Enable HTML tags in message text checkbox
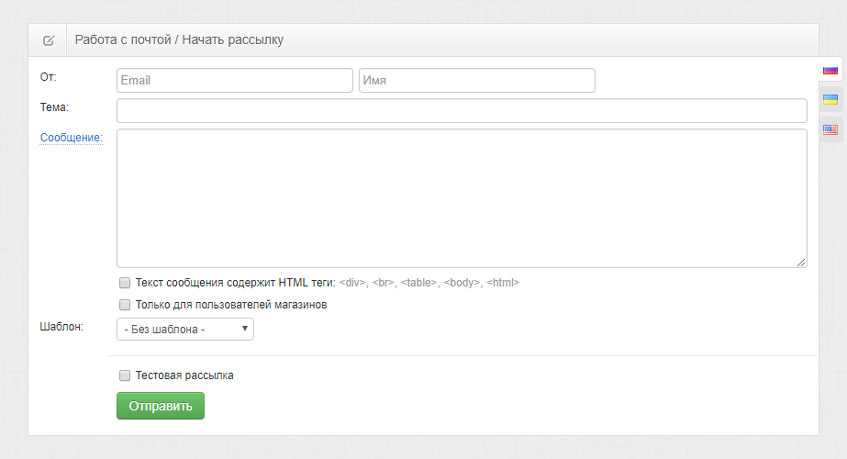 point(125,283)
